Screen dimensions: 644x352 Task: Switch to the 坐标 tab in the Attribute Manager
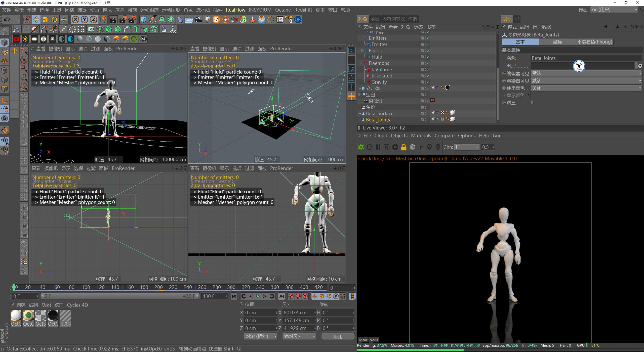point(557,42)
